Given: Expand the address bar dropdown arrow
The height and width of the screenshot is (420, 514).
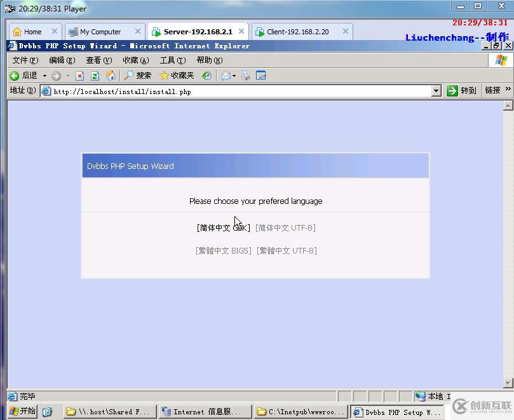Looking at the screenshot, I should [436, 91].
